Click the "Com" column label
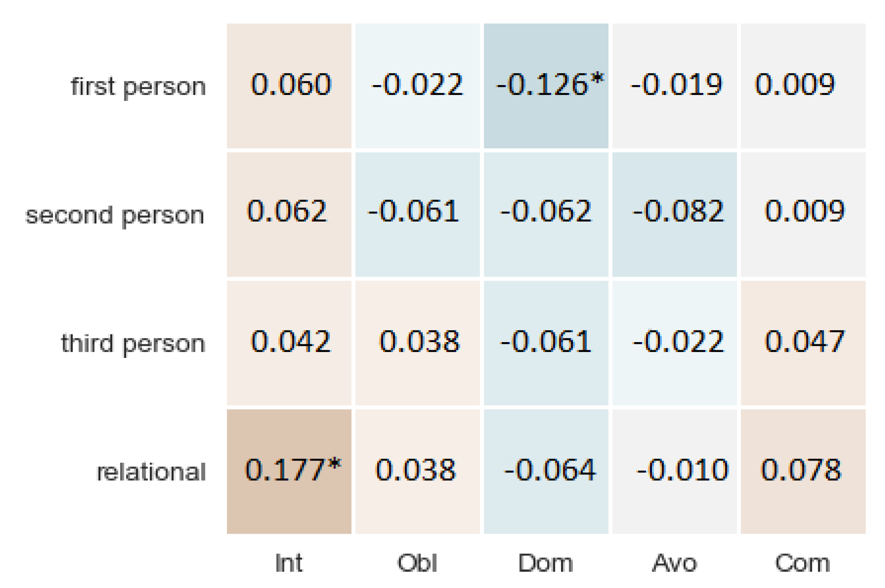Screen dimensions: 885x588 [x=803, y=563]
